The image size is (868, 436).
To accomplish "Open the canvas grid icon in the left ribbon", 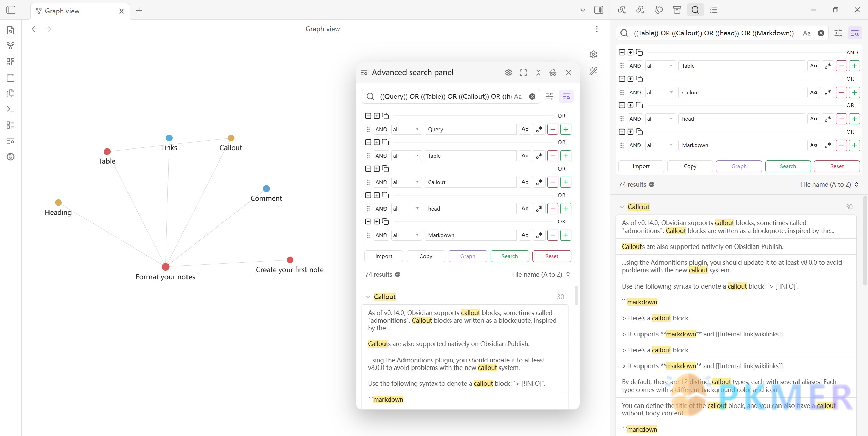I will click(11, 62).
